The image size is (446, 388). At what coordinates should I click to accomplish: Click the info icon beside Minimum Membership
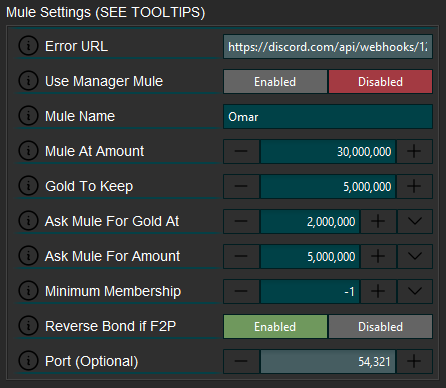pos(28,291)
